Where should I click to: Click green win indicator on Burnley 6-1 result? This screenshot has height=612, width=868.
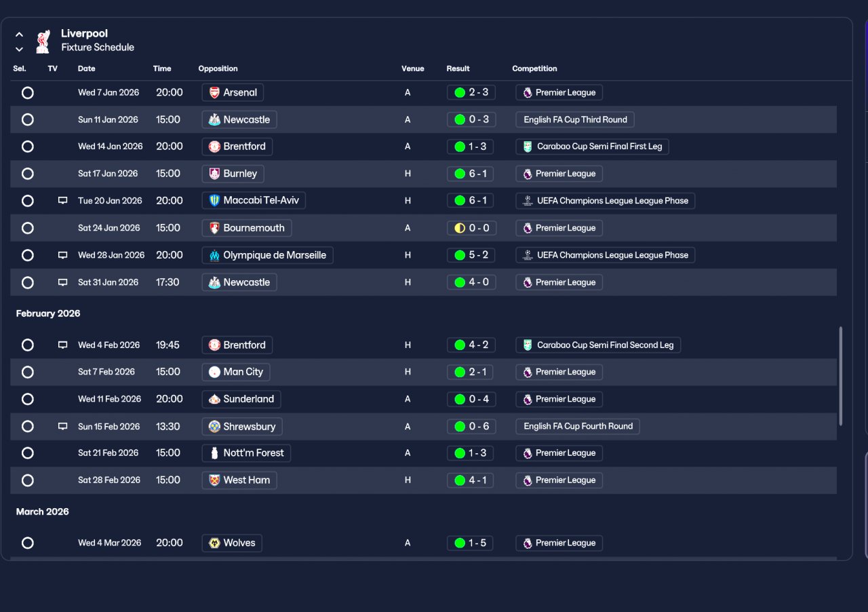pyautogui.click(x=460, y=174)
